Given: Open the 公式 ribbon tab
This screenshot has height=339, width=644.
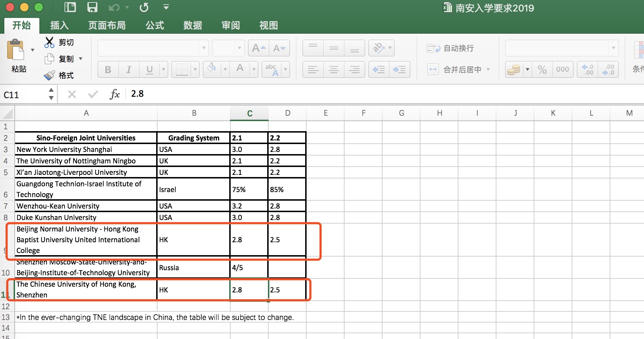Looking at the screenshot, I should pos(155,25).
